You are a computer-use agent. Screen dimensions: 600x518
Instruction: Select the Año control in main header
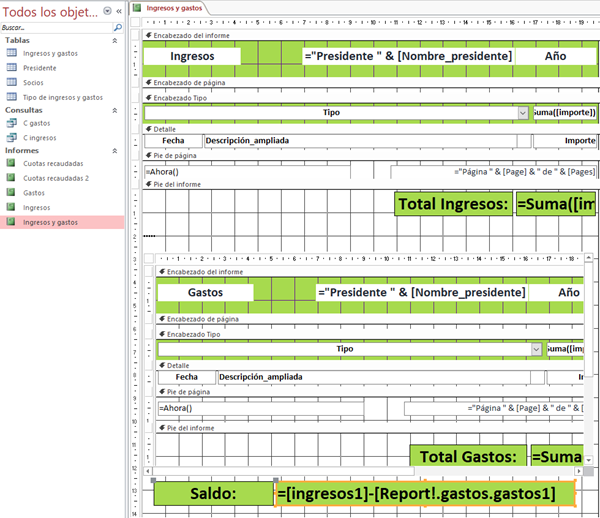pyautogui.click(x=556, y=56)
